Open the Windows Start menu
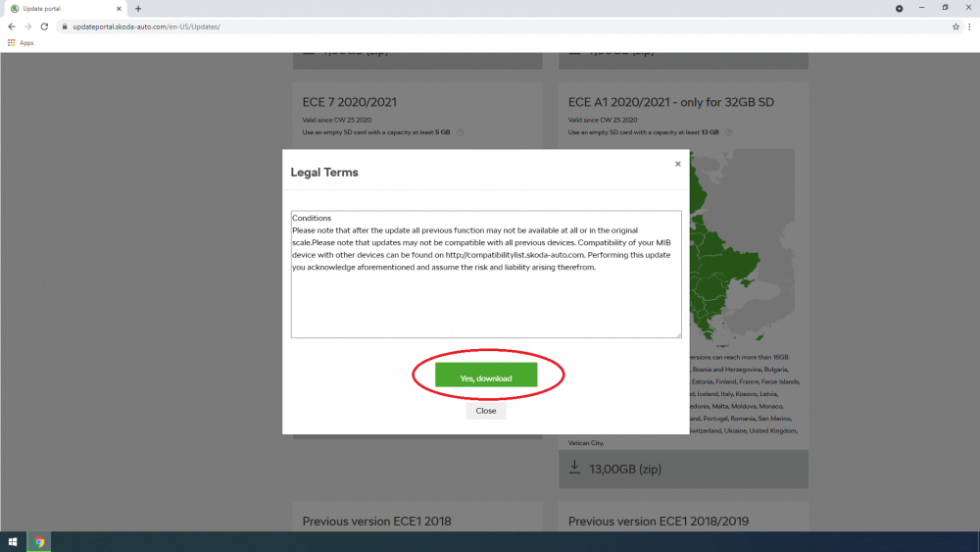Image resolution: width=980 pixels, height=552 pixels. [x=13, y=542]
